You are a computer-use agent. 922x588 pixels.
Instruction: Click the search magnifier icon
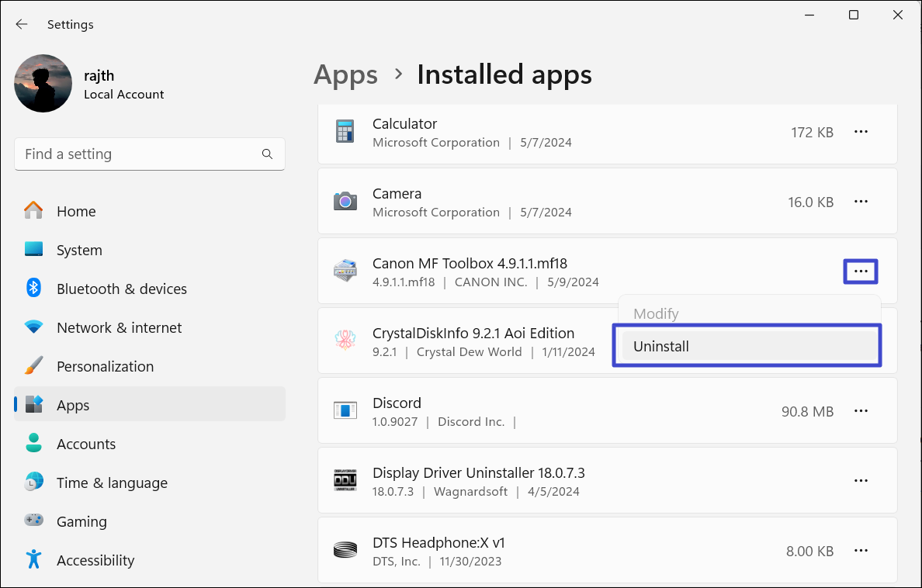coord(267,154)
